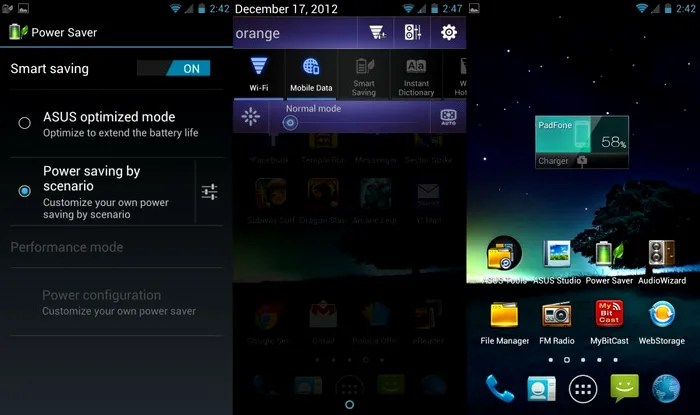Open FM Radio app
700x415 pixels.
[557, 322]
